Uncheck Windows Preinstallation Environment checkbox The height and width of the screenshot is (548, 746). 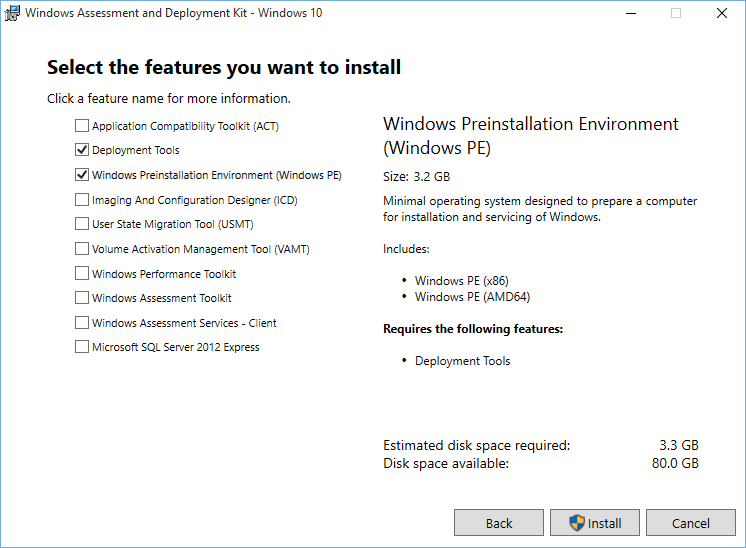click(82, 175)
